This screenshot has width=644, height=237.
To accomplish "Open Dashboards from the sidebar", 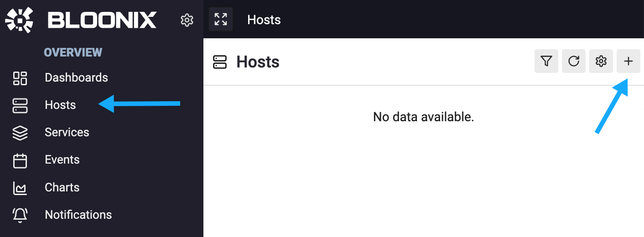I will click(76, 77).
